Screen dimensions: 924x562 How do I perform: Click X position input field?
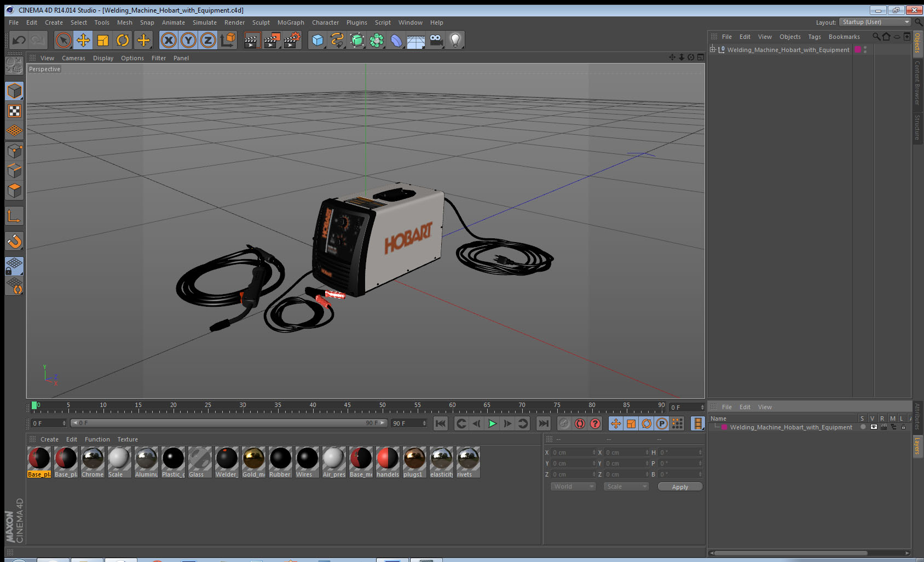coord(574,452)
